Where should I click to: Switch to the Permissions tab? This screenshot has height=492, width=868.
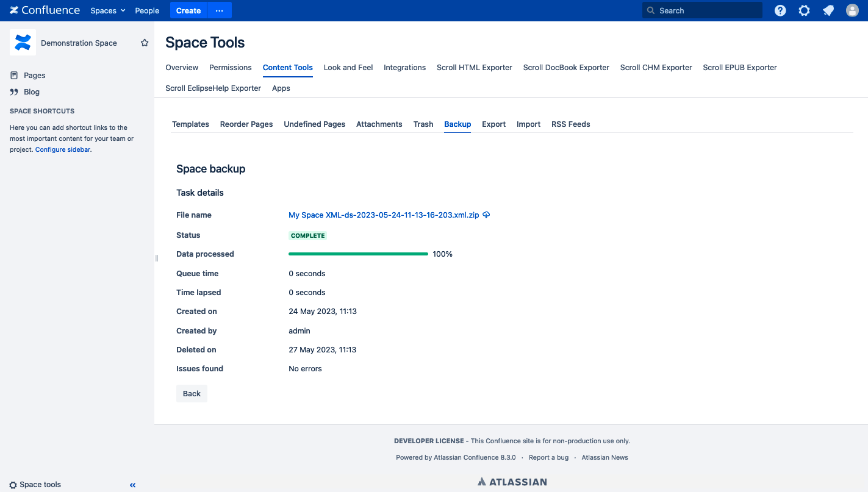pyautogui.click(x=230, y=68)
